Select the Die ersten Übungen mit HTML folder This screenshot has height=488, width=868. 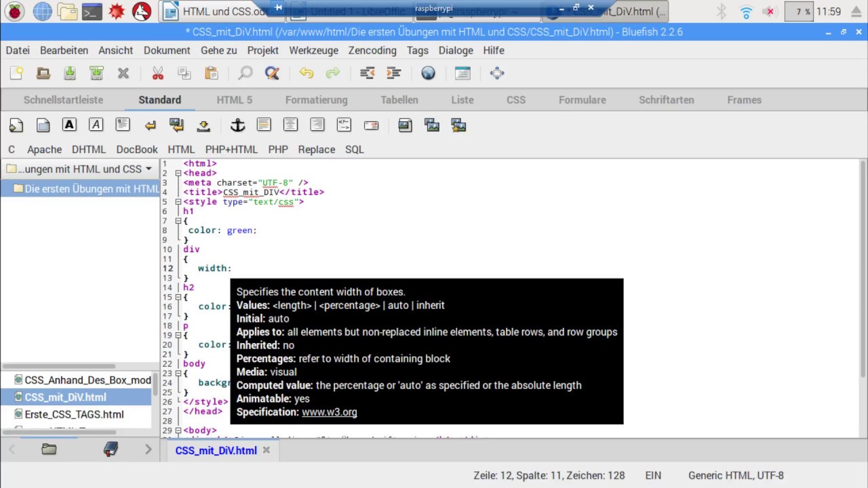tap(80, 188)
